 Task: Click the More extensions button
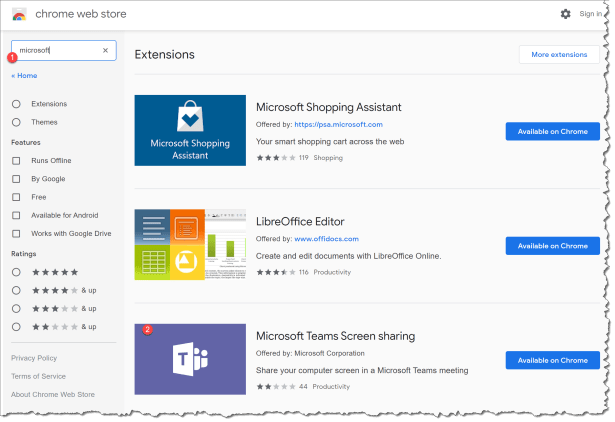559,55
